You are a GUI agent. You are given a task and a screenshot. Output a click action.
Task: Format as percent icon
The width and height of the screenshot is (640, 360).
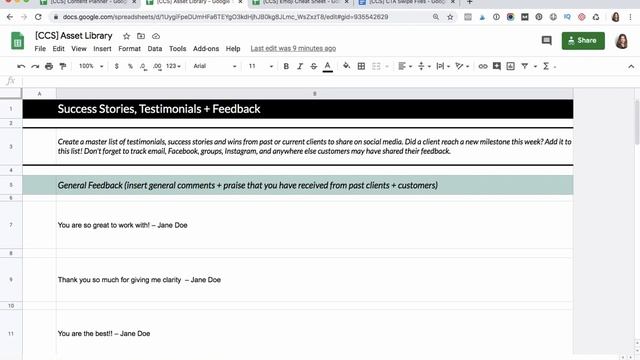(130, 66)
